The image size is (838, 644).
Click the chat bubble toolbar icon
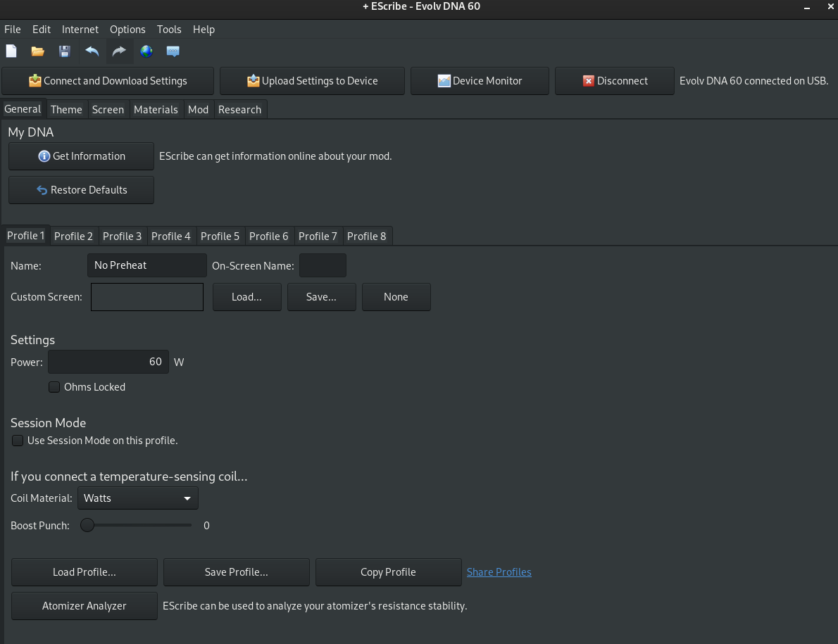[x=173, y=51]
